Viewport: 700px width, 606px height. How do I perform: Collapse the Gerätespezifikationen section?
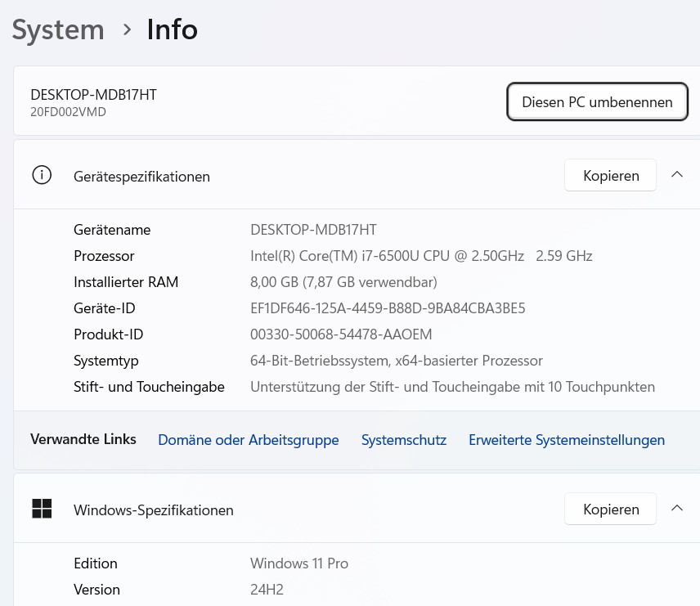(677, 175)
